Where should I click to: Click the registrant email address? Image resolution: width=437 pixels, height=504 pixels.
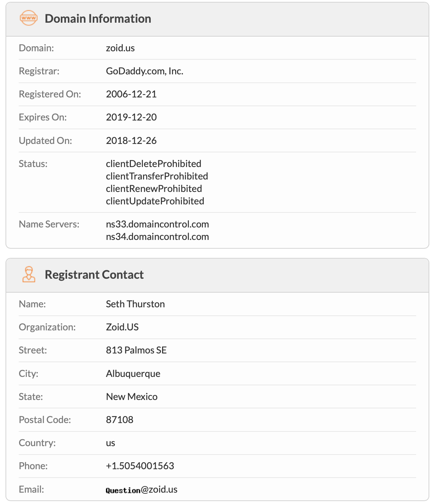coord(142,490)
